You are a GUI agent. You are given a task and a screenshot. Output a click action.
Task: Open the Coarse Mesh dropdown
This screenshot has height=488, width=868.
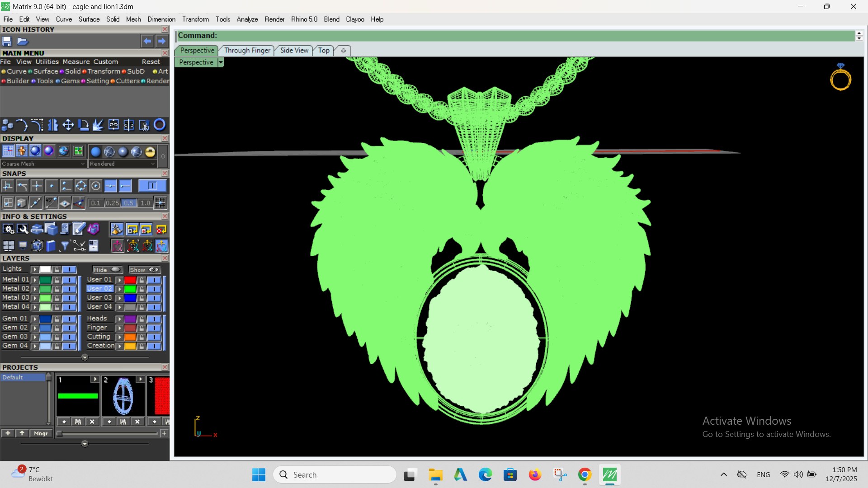pyautogui.click(x=43, y=164)
